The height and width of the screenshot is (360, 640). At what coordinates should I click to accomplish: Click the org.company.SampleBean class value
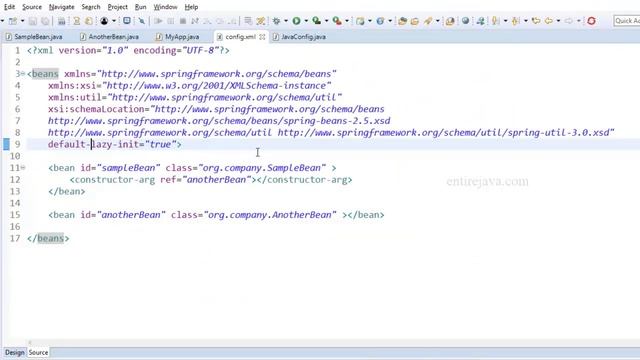pyautogui.click(x=262, y=168)
